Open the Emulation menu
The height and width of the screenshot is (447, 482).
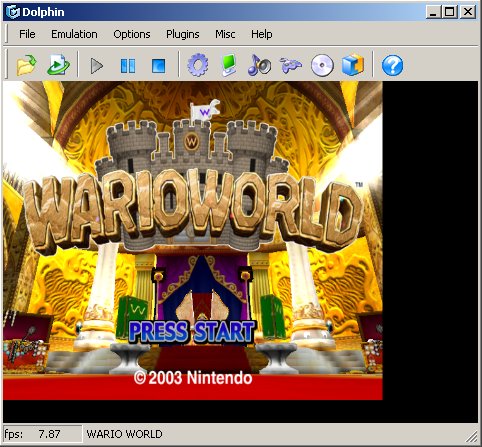74,34
